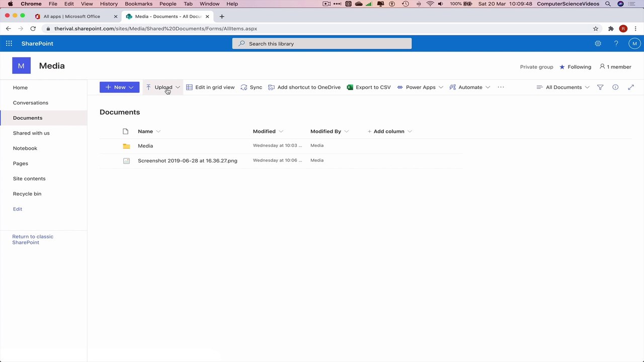Click the Media folder icon

click(x=126, y=146)
